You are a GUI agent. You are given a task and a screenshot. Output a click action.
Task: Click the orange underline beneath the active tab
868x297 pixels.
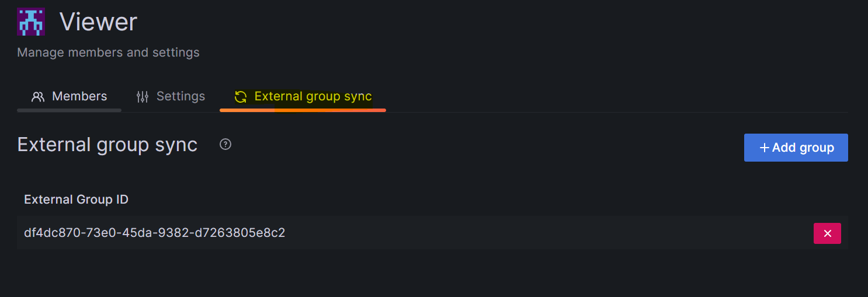click(303, 110)
